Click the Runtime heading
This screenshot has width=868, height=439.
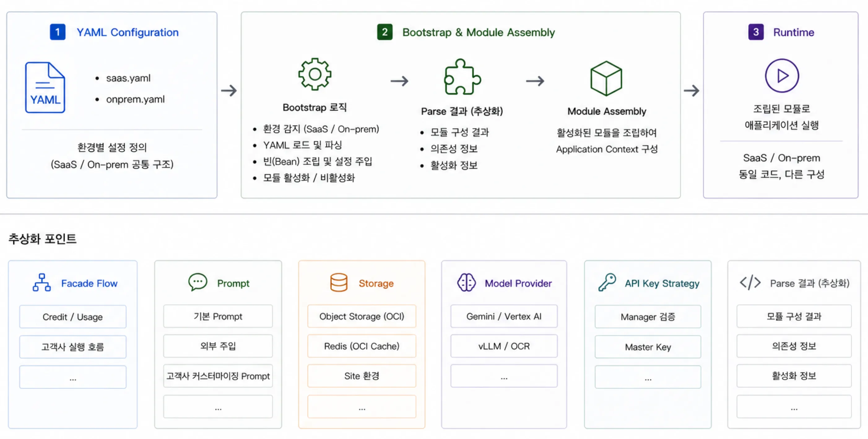[x=793, y=32]
